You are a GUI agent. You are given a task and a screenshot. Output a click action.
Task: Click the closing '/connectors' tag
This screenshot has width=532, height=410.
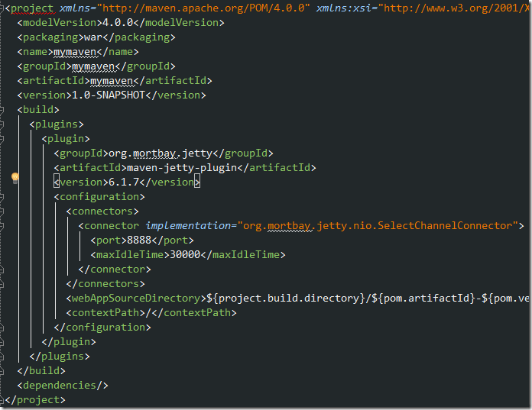(x=105, y=284)
